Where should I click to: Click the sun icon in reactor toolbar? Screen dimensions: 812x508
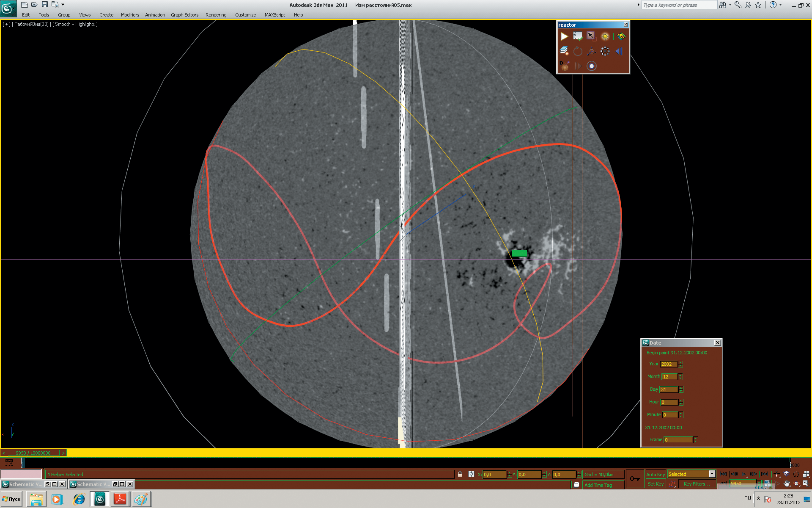point(605,37)
